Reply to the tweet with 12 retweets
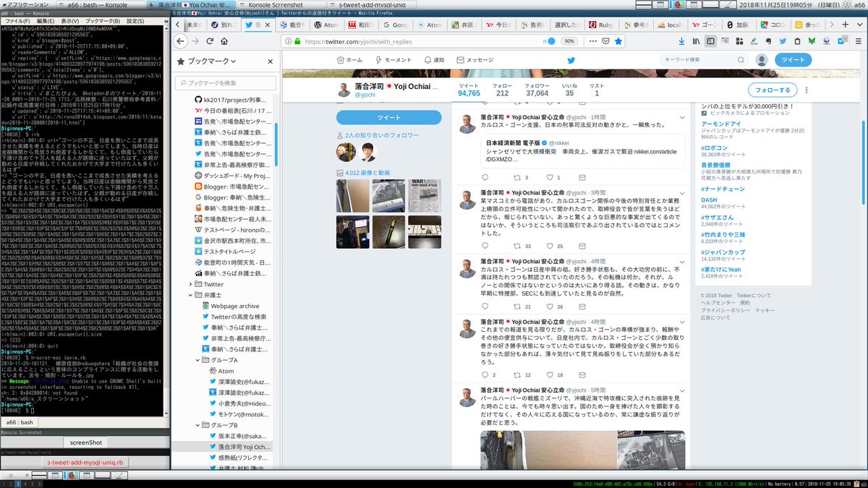This screenshot has height=488, width=868. pos(485,375)
